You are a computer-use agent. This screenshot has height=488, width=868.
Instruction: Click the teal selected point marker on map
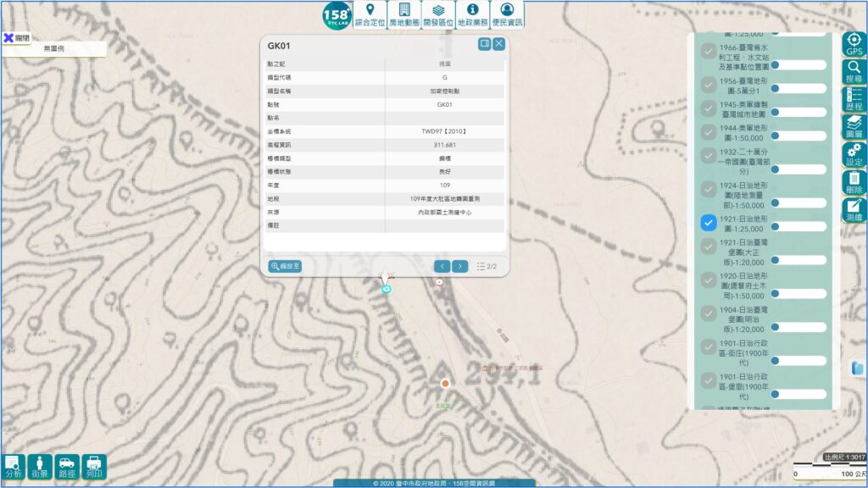click(x=387, y=289)
